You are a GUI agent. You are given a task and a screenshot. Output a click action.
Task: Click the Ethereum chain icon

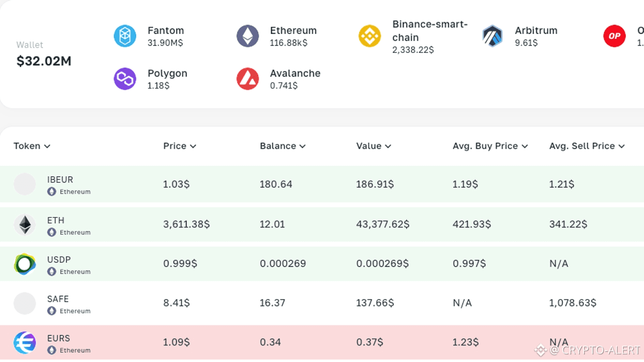point(248,36)
